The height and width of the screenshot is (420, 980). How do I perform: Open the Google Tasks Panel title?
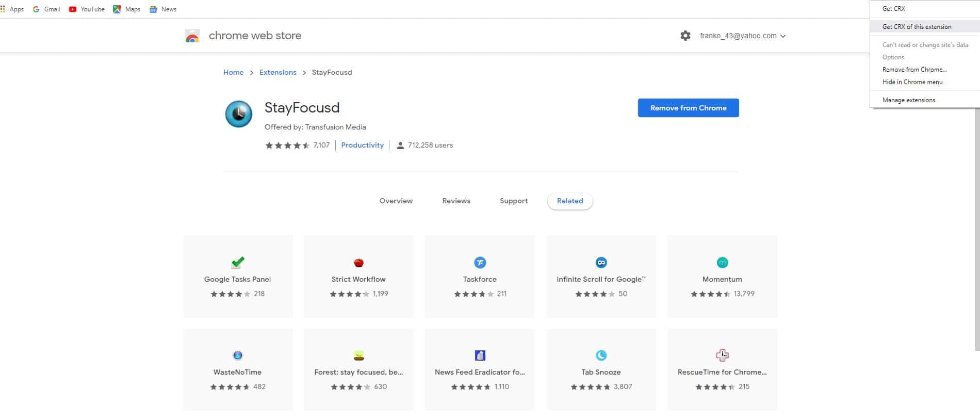click(x=238, y=279)
